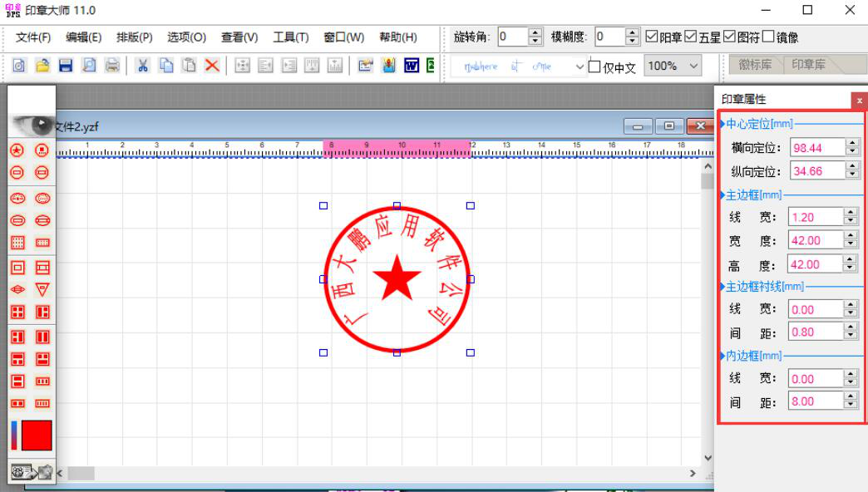
Task: Select the round star seal template
Action: tap(17, 150)
